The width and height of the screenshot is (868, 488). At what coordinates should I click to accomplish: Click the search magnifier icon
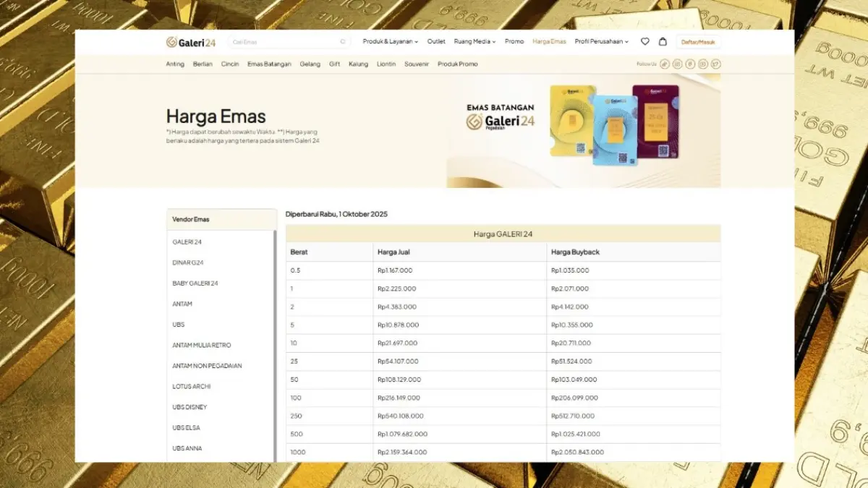click(343, 42)
